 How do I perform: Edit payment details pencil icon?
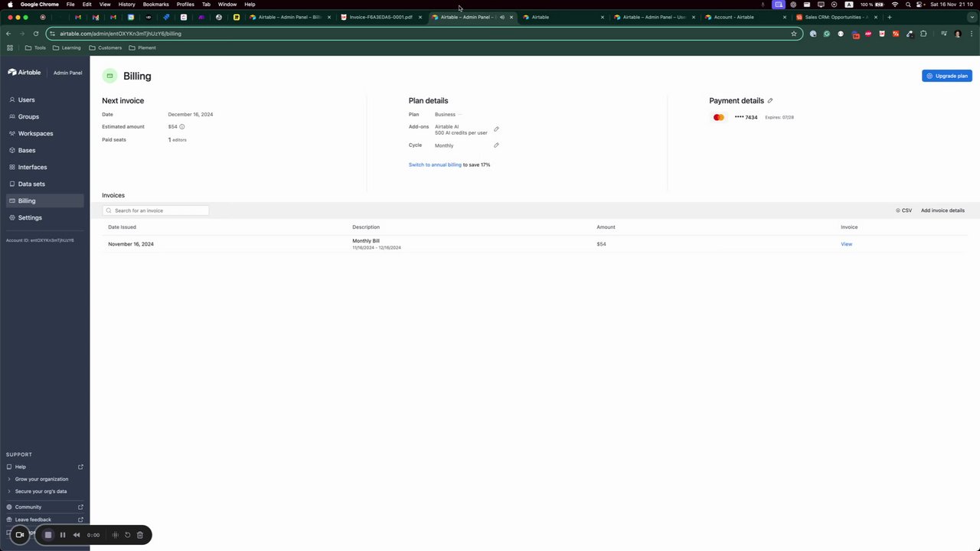[770, 100]
